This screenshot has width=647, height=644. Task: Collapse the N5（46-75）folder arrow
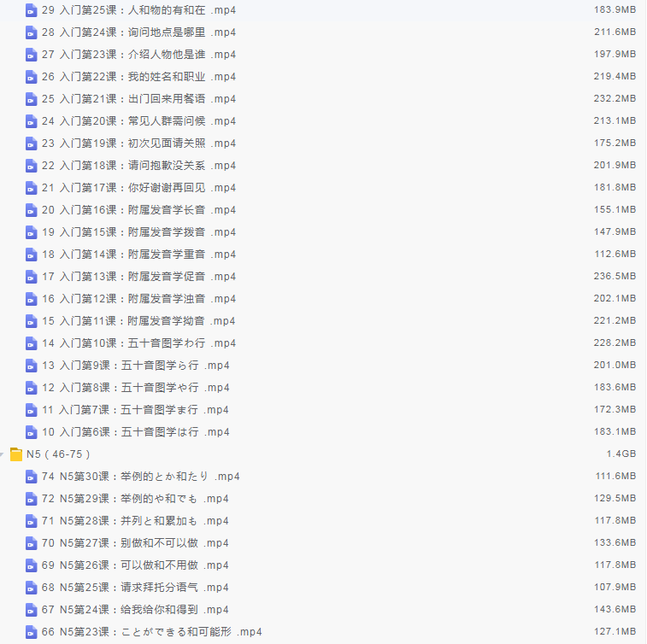[3, 454]
